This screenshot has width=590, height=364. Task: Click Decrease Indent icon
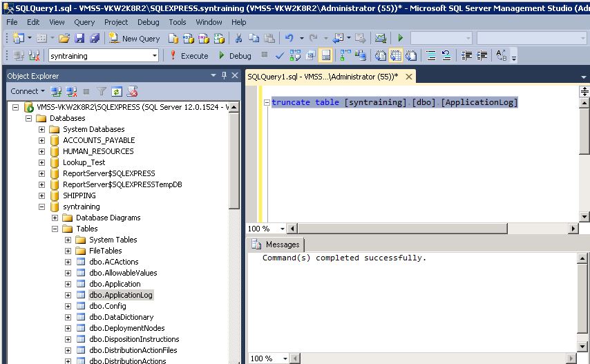pyautogui.click(x=466, y=56)
